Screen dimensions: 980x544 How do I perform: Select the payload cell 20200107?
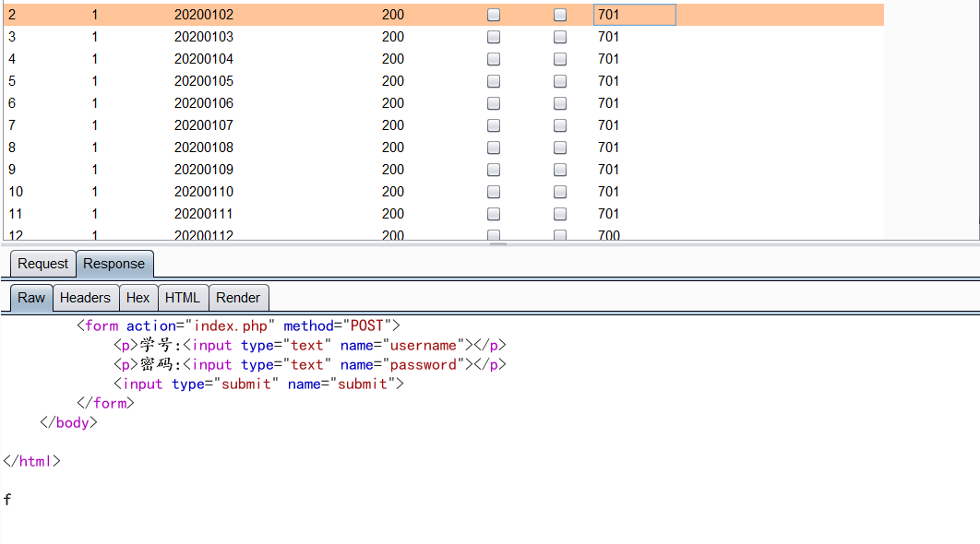pyautogui.click(x=204, y=125)
